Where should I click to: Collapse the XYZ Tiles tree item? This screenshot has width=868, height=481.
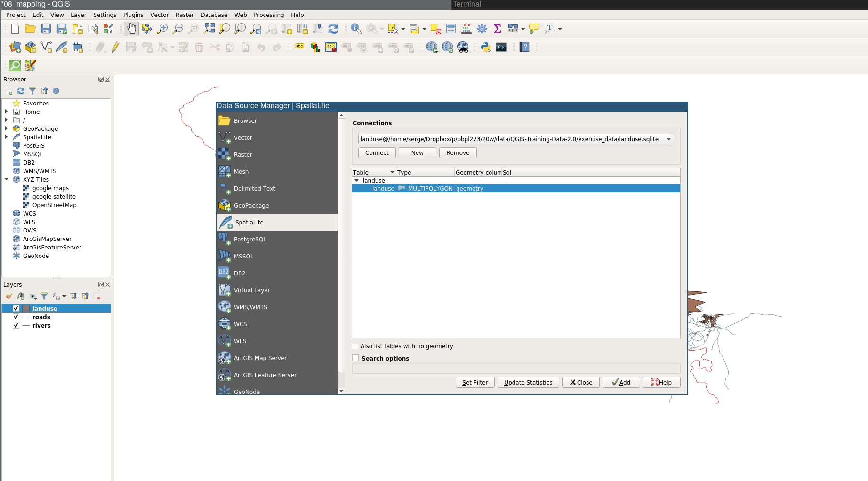click(x=6, y=179)
